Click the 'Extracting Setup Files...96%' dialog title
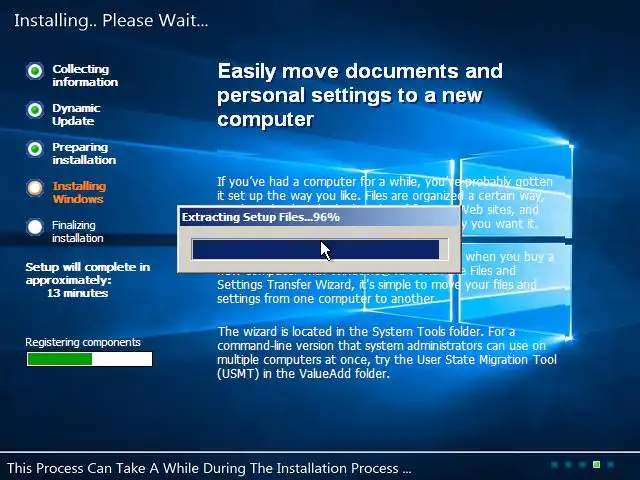The width and height of the screenshot is (640, 480). pyautogui.click(x=261, y=217)
